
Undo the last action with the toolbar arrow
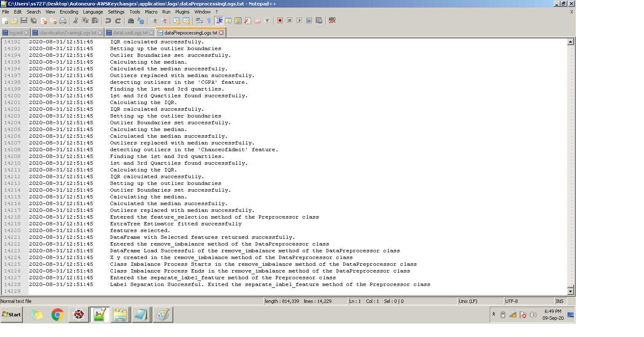coord(108,21)
